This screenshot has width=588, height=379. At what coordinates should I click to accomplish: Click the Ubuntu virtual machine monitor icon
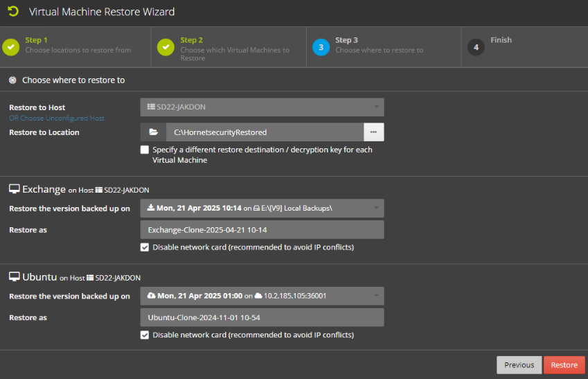tap(14, 277)
